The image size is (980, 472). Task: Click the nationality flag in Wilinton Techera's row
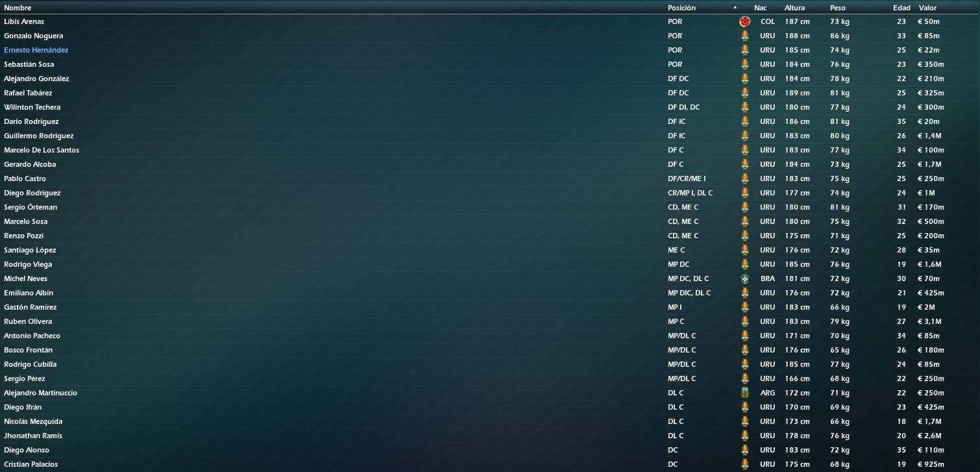744,107
